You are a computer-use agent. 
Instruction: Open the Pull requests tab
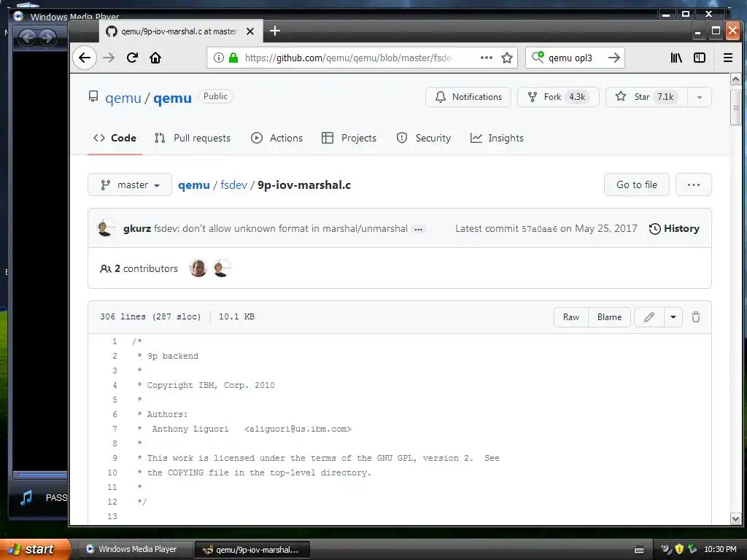pos(193,138)
